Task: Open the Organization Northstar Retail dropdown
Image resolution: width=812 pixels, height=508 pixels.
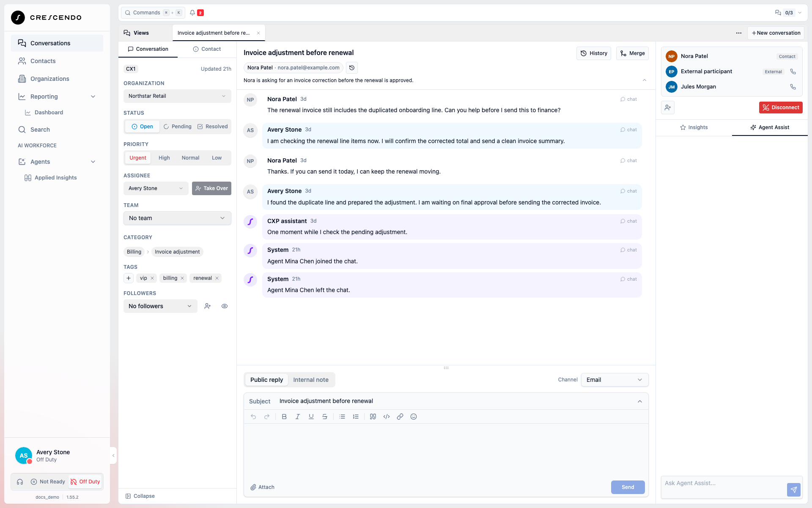Action: click(x=177, y=96)
